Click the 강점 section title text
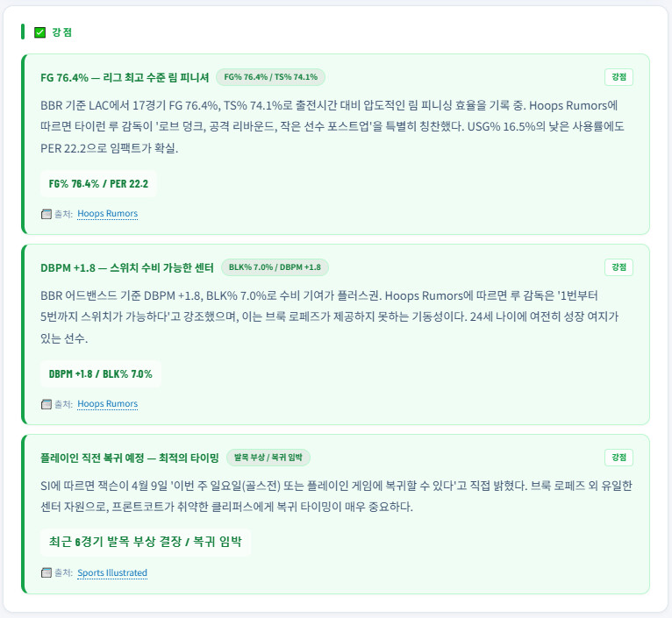Viewport: 672px width, 618px height. (x=61, y=32)
